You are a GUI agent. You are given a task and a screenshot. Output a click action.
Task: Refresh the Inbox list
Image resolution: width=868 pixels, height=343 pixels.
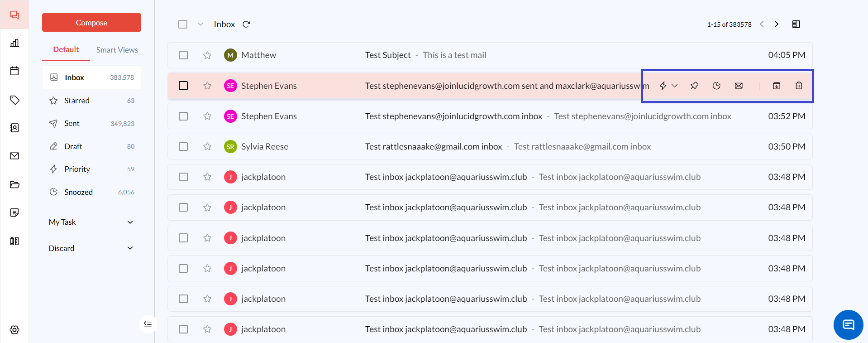click(246, 24)
